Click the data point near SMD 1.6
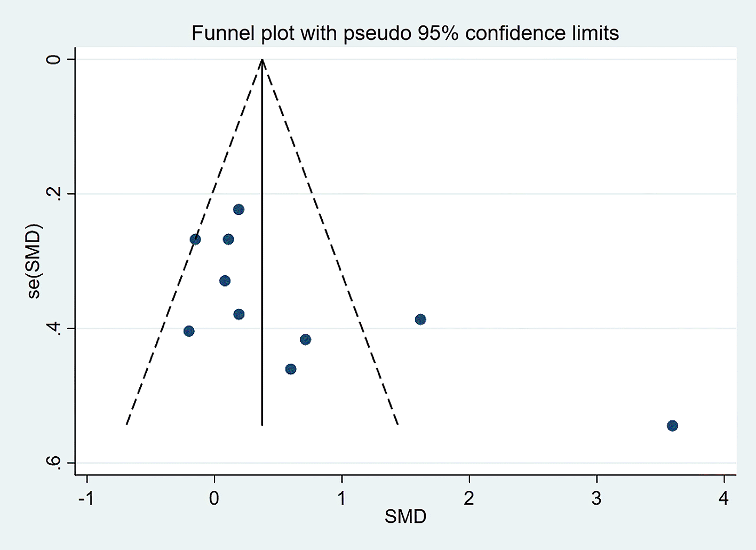 point(420,320)
